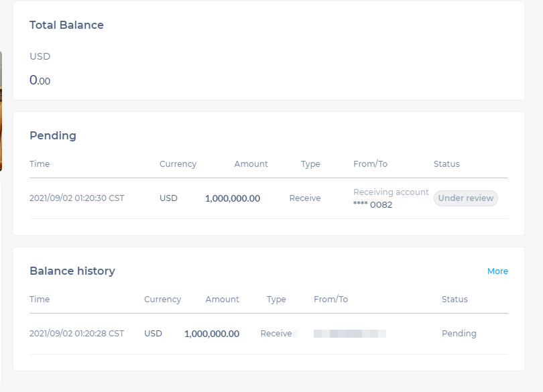The image size is (543, 392).
Task: Click the USD label under Total Balance
Action: pos(40,56)
